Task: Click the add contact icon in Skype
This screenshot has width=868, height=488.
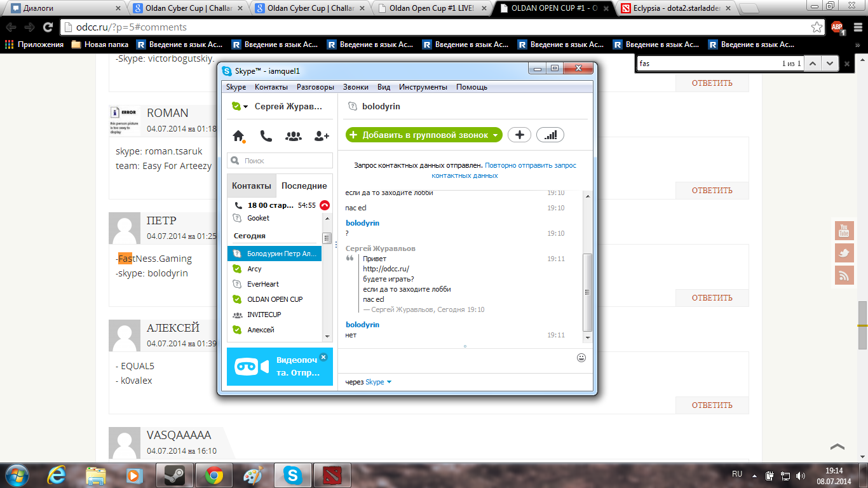Action: [322, 136]
